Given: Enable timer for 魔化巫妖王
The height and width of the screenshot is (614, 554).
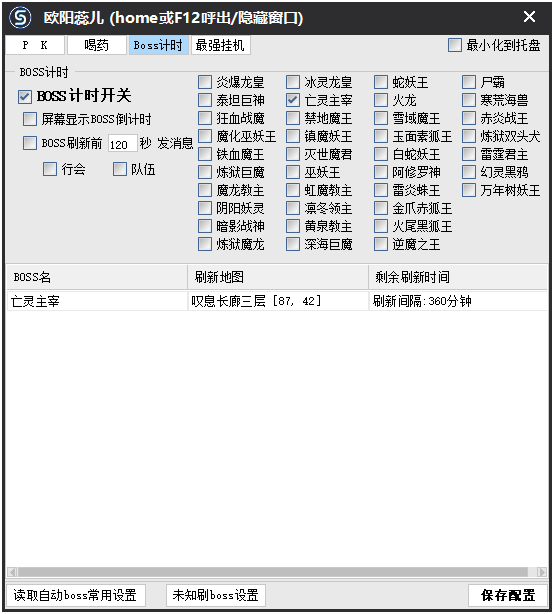Looking at the screenshot, I should (205, 136).
